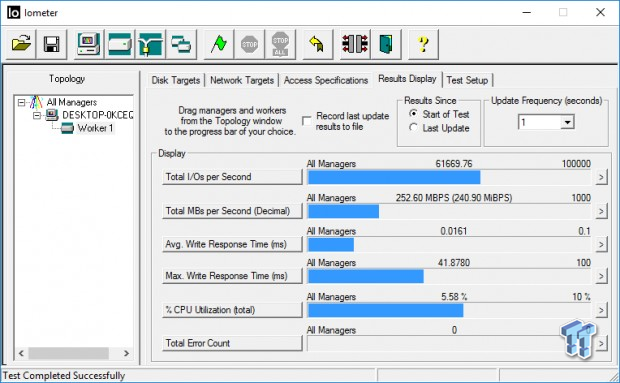Click the 100000 maximum IOPS scale value
620x383 pixels.
576,164
